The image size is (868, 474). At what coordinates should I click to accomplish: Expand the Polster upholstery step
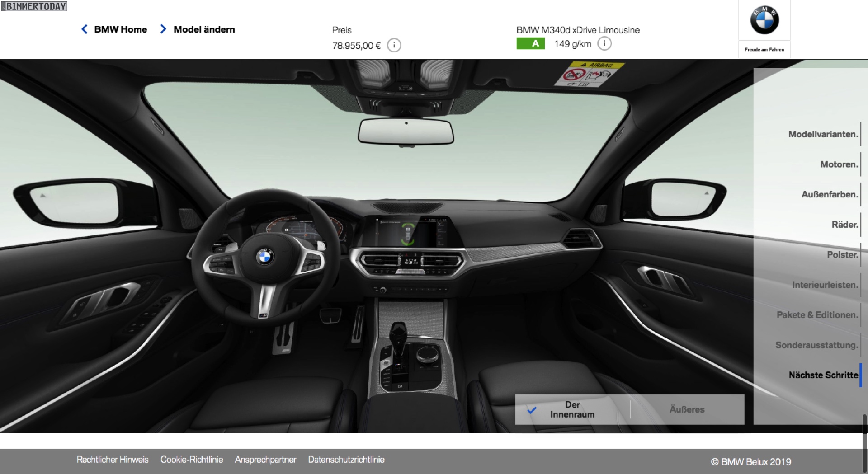click(842, 255)
